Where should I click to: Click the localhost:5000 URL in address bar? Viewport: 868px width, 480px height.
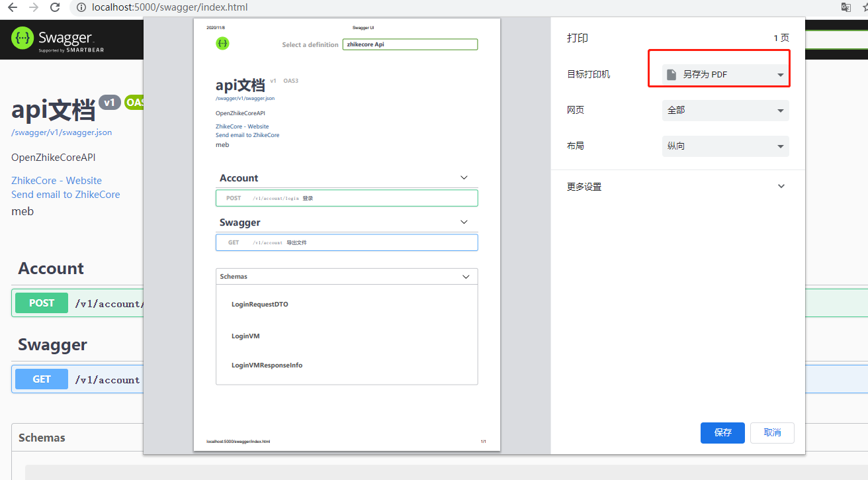pyautogui.click(x=170, y=8)
